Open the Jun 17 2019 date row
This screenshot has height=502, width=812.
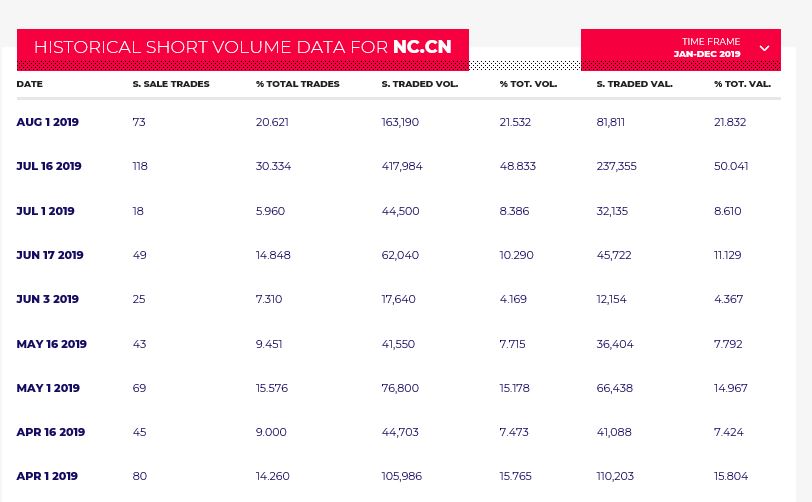click(50, 255)
